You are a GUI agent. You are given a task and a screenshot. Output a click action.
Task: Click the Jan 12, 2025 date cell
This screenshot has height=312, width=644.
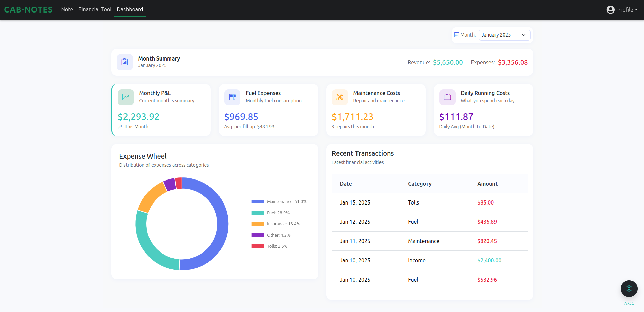pos(355,222)
